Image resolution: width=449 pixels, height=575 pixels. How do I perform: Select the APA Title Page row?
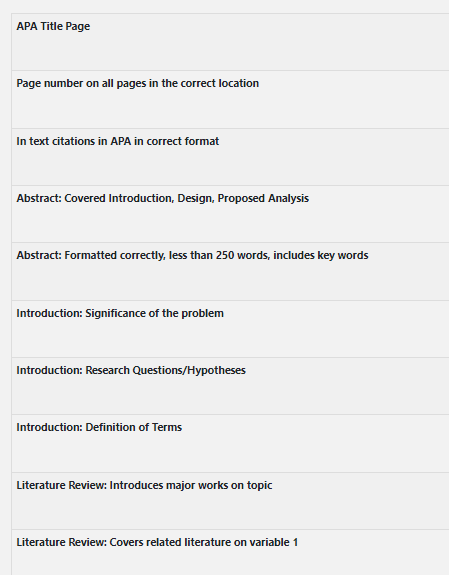pyautogui.click(x=230, y=42)
